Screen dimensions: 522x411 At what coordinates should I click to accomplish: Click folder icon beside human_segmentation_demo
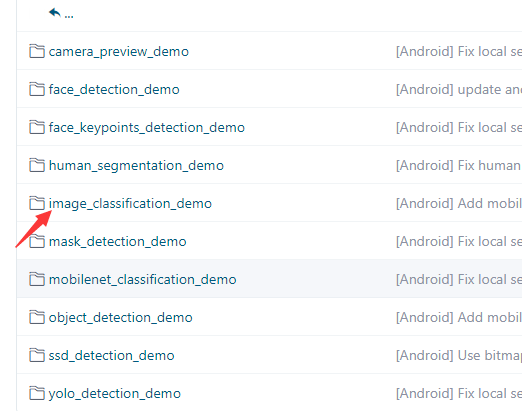coord(37,165)
